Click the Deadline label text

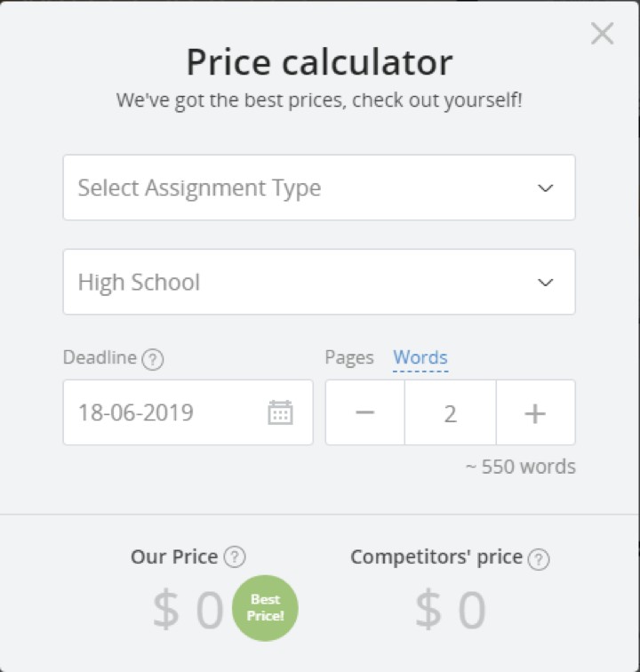coord(100,357)
